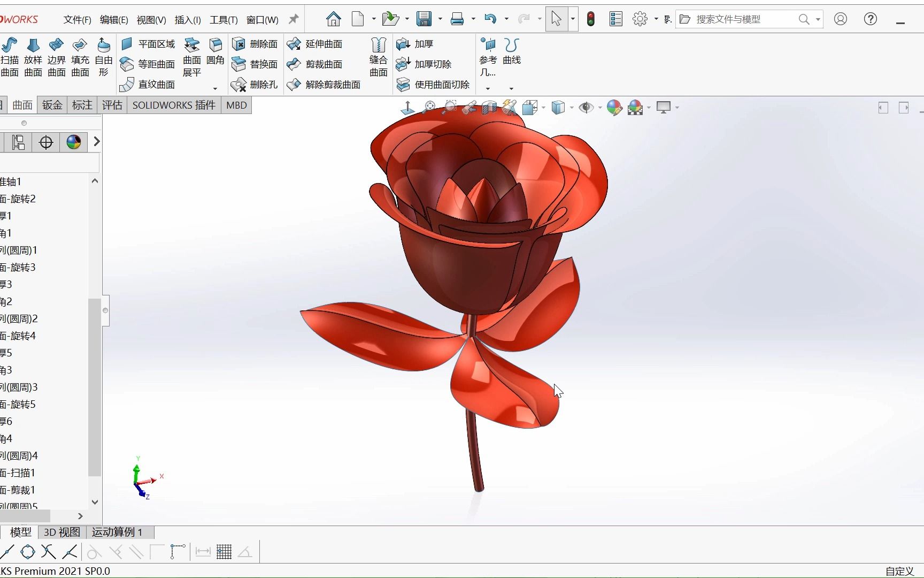Select the 边界曲面 (Boundary Surface) tool
This screenshot has width=924, height=578.
click(56, 57)
